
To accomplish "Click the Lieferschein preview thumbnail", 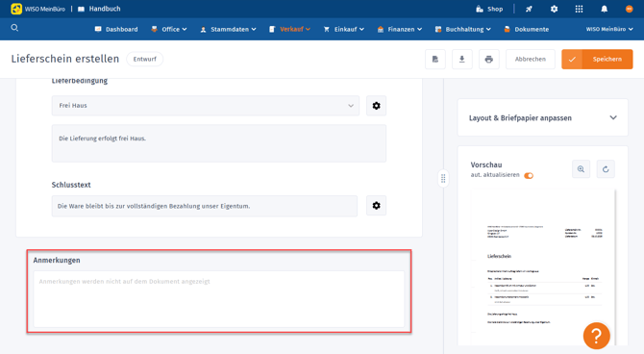I will [543, 267].
